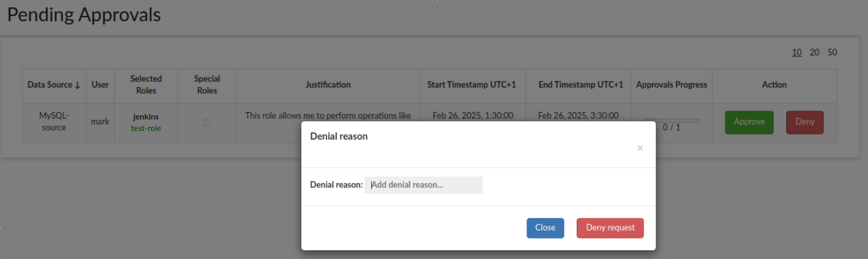Show 20 entries per page
The image size is (868, 259).
pos(815,52)
